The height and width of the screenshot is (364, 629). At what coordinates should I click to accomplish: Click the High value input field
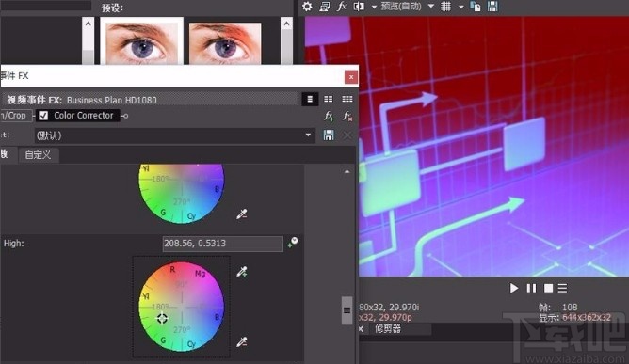222,244
